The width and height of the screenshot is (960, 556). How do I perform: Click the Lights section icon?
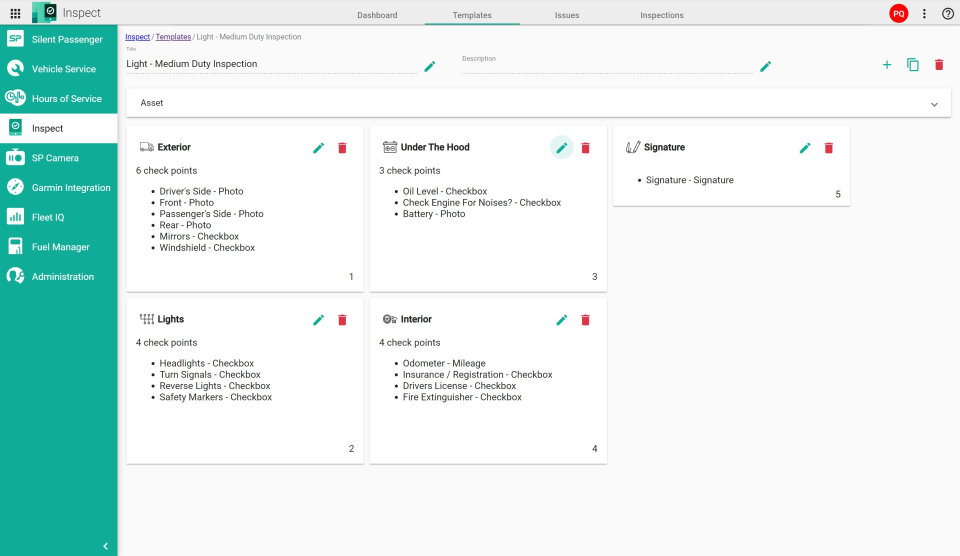tap(146, 319)
